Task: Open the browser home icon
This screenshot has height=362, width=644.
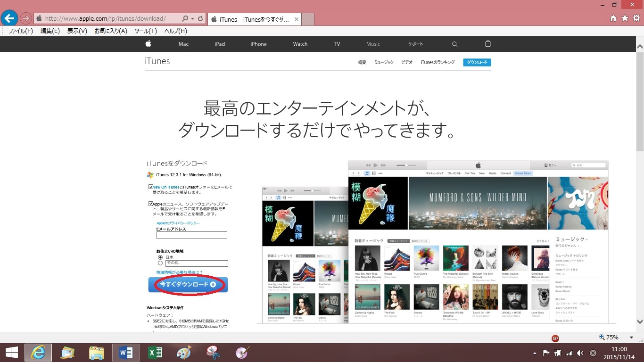Action: tap(613, 18)
